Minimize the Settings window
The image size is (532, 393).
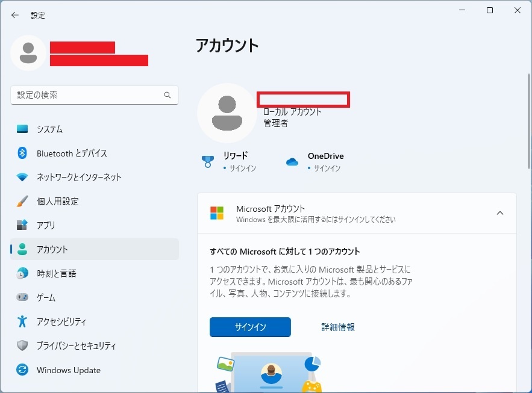pos(462,10)
